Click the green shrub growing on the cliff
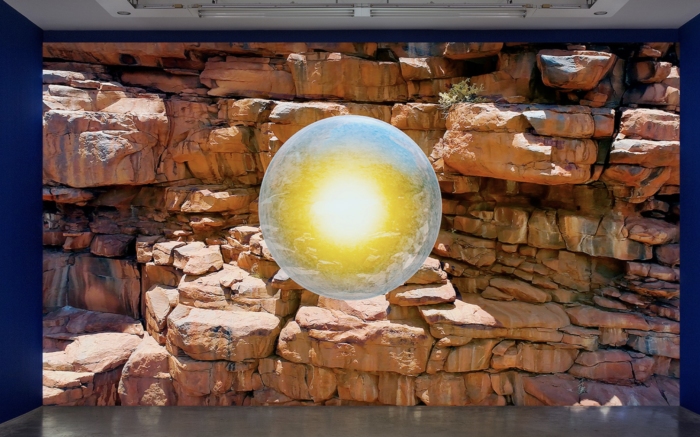This screenshot has width=700, height=437. point(459,93)
